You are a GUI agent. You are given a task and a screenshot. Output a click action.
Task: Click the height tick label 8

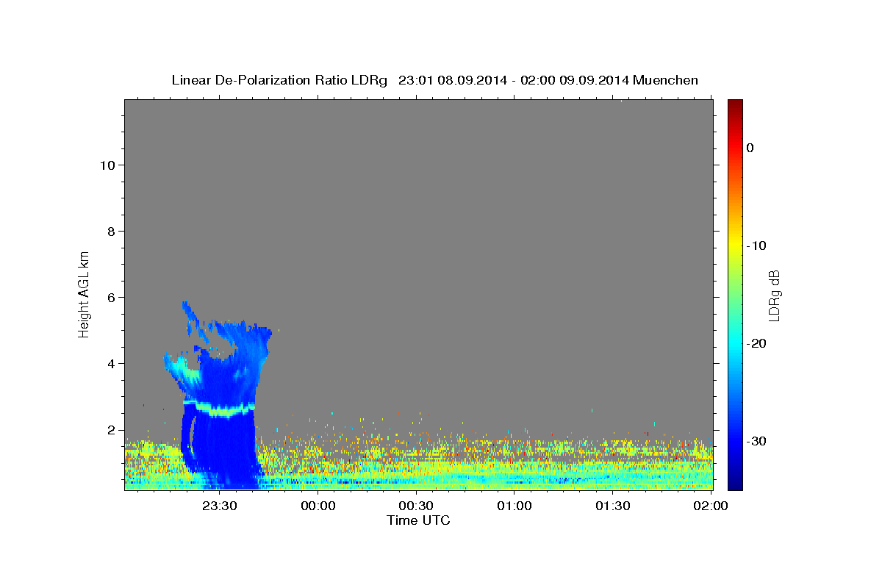pos(110,231)
